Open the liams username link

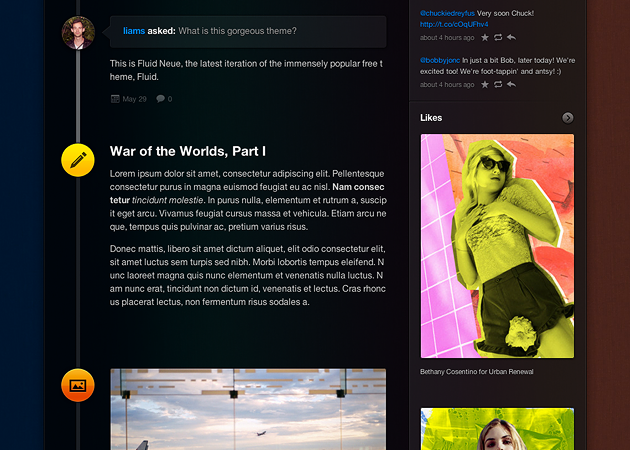[x=133, y=31]
